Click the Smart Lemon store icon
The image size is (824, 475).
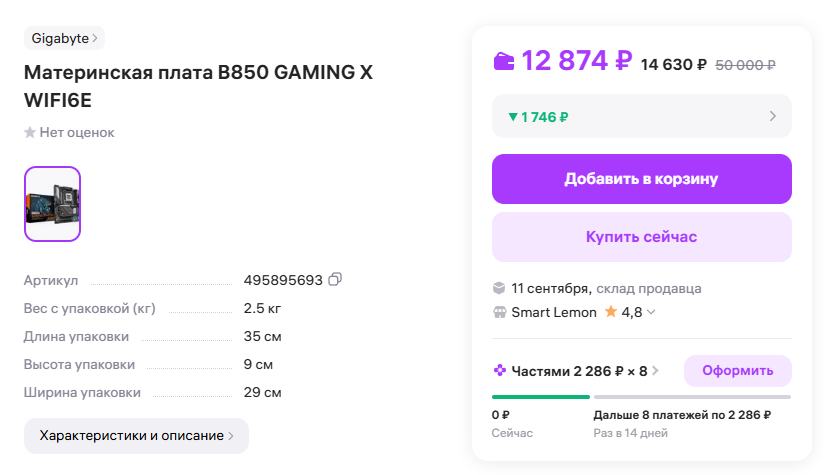point(499,312)
